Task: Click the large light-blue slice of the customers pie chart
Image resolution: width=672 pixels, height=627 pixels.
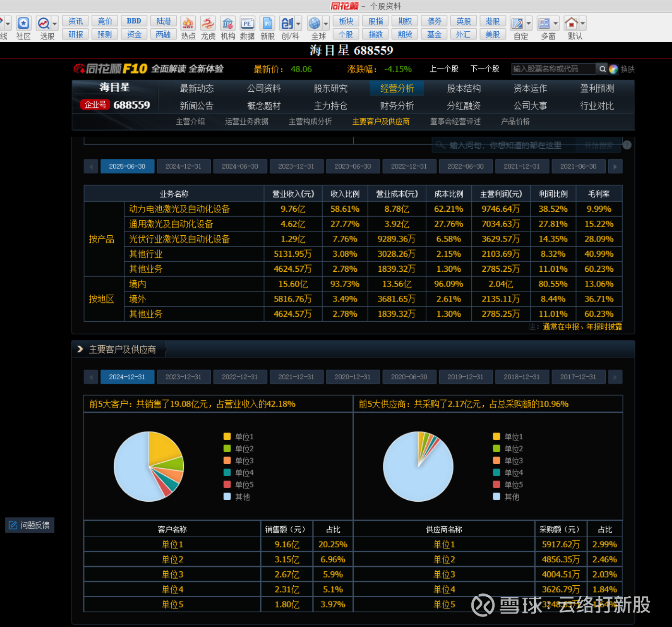Action: pos(131,470)
